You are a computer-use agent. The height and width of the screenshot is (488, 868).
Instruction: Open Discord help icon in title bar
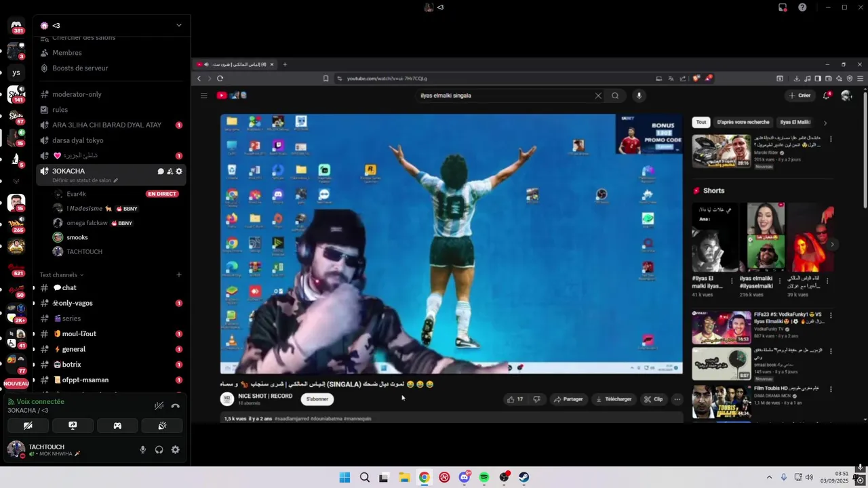pos(802,7)
